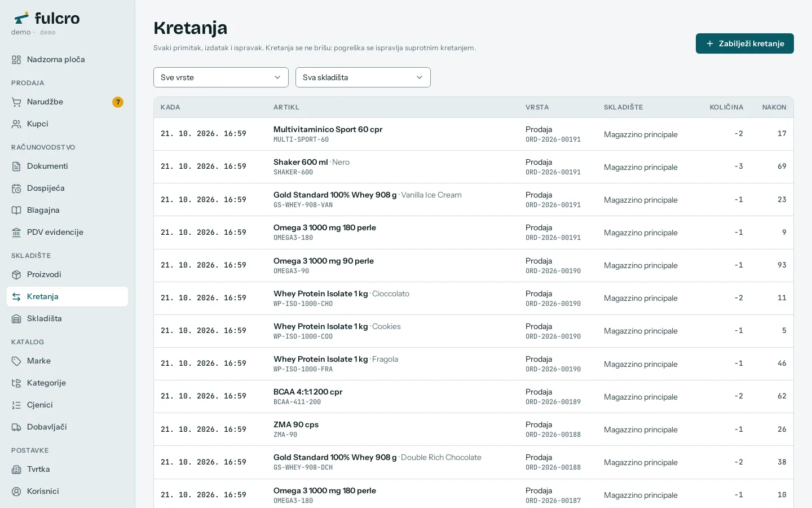Click the Nadzorna ploča dashboard icon
Image resolution: width=812 pixels, height=508 pixels.
tap(16, 60)
